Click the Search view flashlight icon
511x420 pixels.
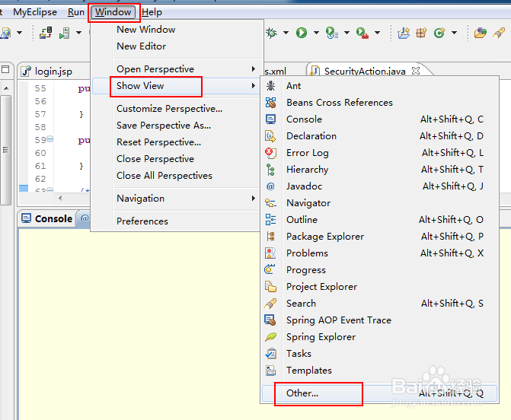[270, 304]
